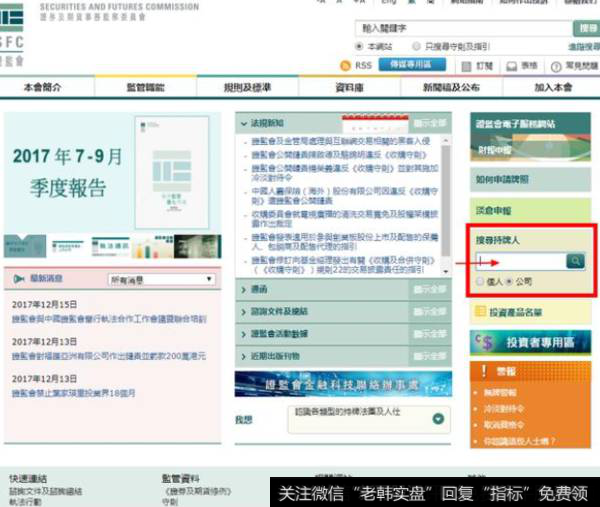Open first 法規新知 link about 黑客入侵
600x507 pixels.
click(x=341, y=141)
